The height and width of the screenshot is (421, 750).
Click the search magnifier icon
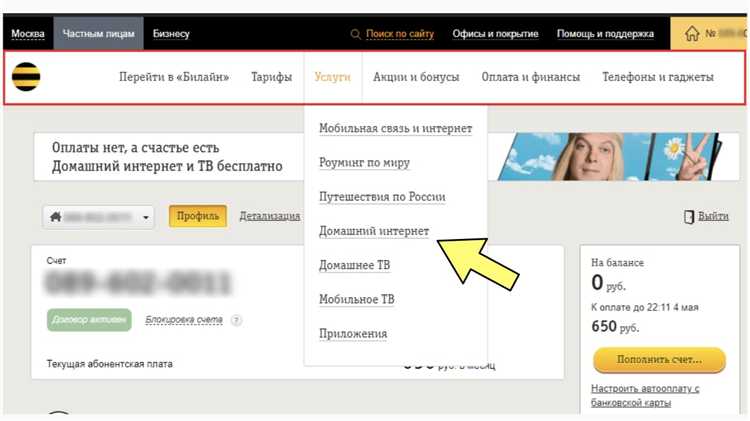point(355,34)
